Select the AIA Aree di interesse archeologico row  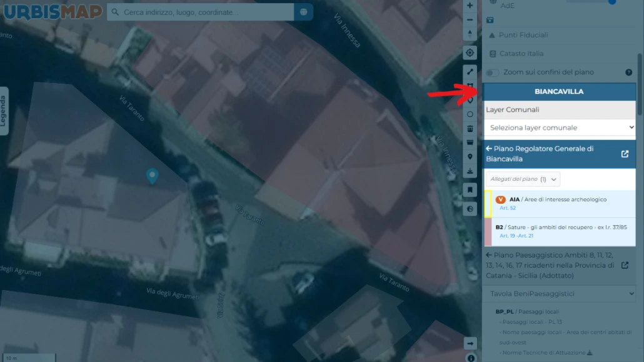pos(560,204)
